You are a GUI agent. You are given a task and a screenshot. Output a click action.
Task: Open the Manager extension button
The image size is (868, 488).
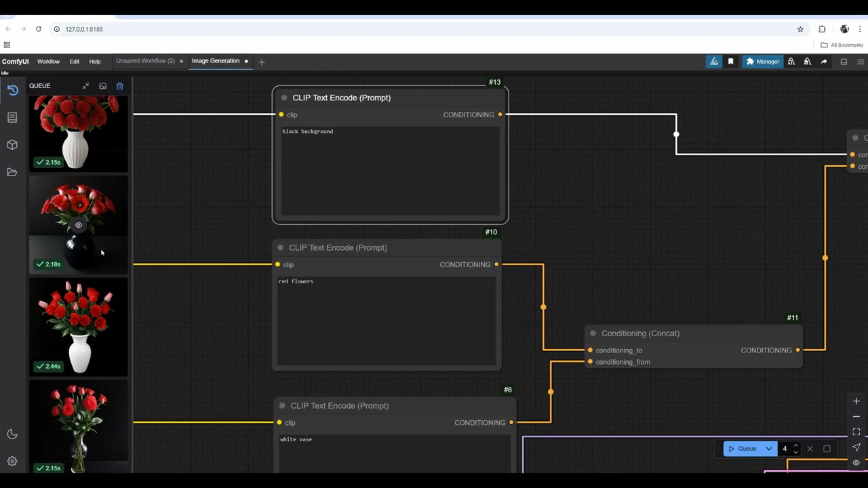[763, 62]
